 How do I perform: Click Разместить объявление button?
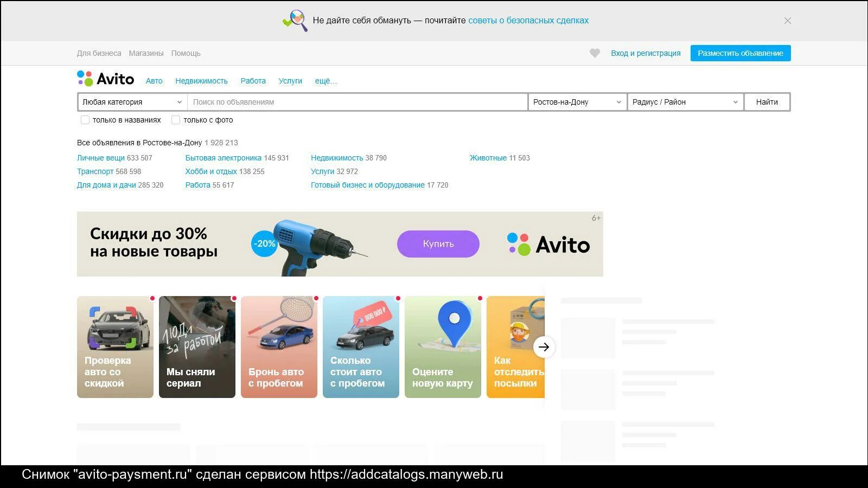[741, 53]
